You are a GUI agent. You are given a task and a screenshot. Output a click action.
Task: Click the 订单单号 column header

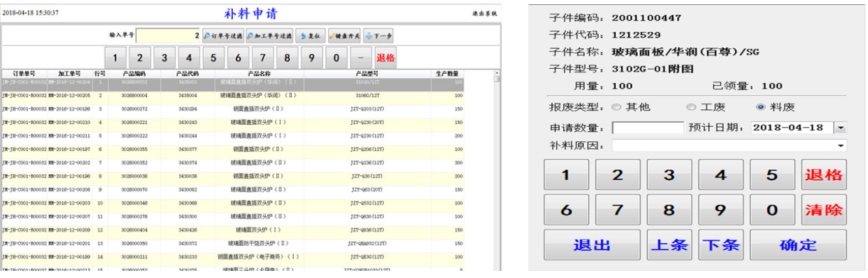click(24, 73)
